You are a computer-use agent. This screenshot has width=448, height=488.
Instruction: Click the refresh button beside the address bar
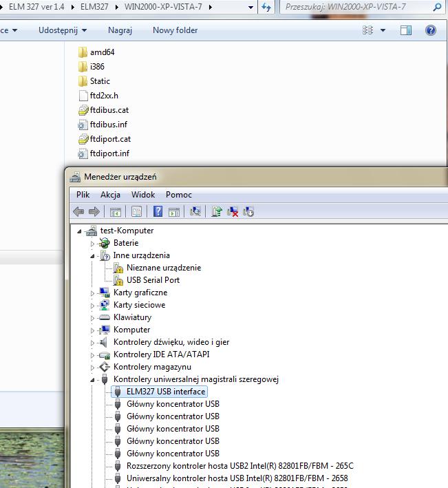[267, 7]
